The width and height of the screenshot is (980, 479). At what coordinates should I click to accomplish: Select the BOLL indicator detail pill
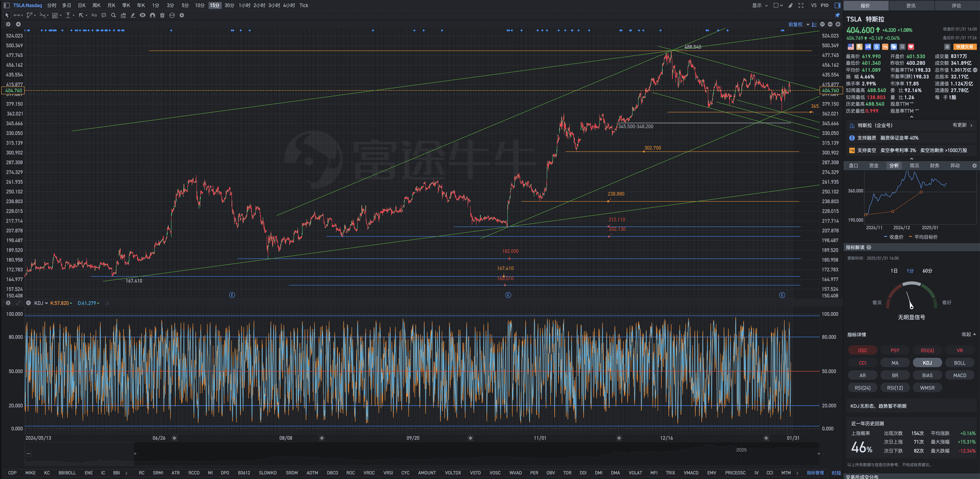960,363
